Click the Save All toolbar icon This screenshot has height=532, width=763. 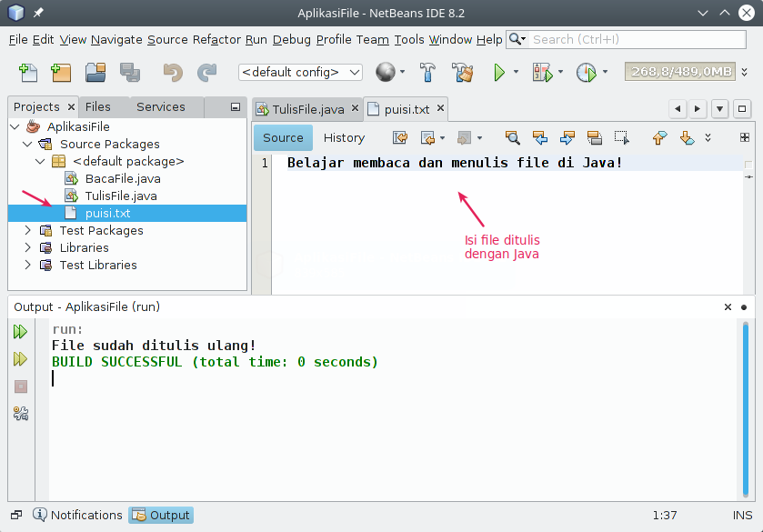(x=128, y=71)
